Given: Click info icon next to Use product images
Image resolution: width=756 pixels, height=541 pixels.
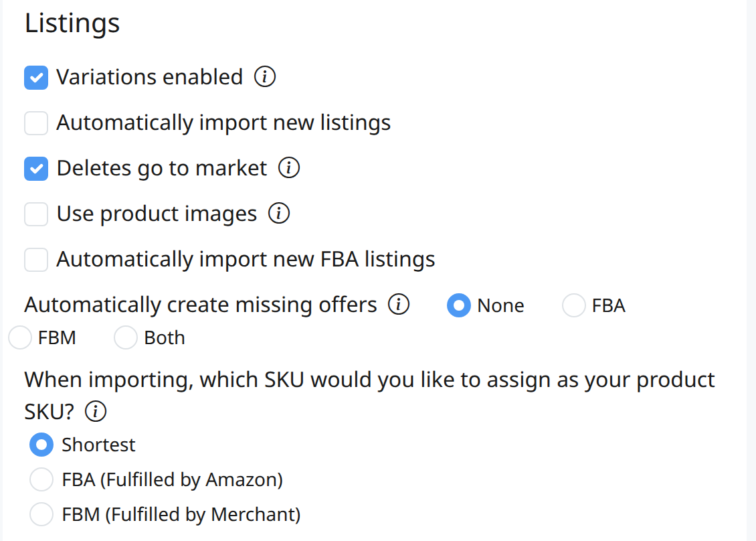Looking at the screenshot, I should point(279,214).
